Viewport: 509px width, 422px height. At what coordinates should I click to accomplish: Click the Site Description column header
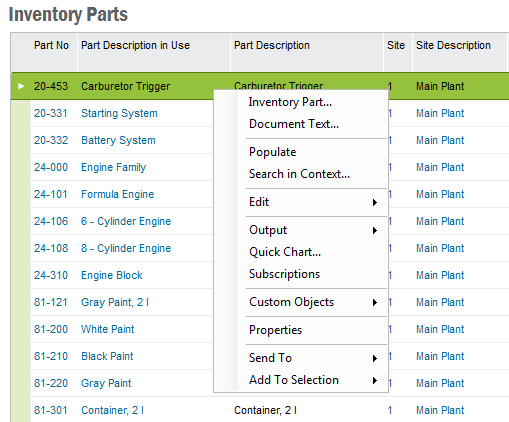pos(453,45)
